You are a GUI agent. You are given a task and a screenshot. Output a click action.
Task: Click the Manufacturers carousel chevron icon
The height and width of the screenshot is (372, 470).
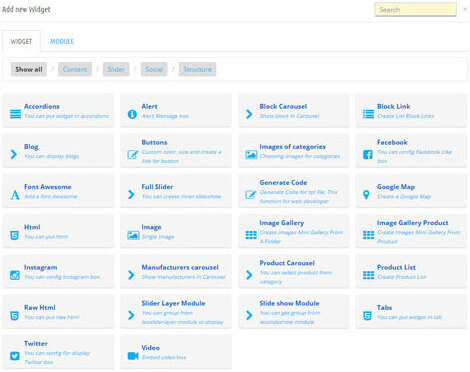[131, 275]
